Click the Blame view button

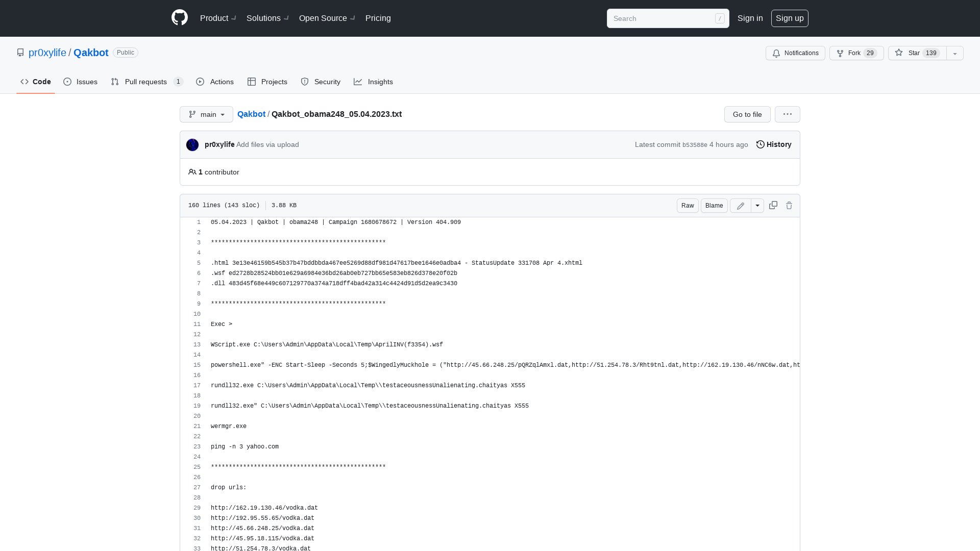(714, 205)
